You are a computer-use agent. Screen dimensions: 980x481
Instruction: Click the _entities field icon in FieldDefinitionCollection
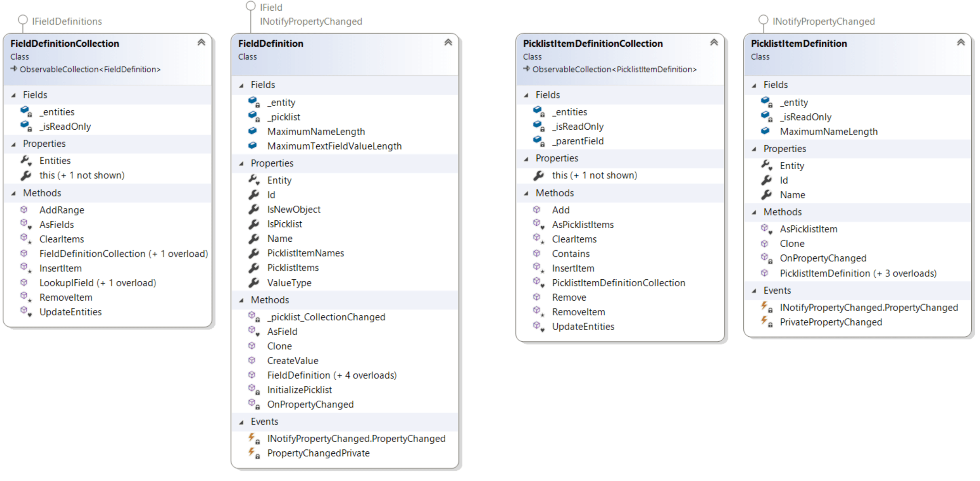coord(26,112)
